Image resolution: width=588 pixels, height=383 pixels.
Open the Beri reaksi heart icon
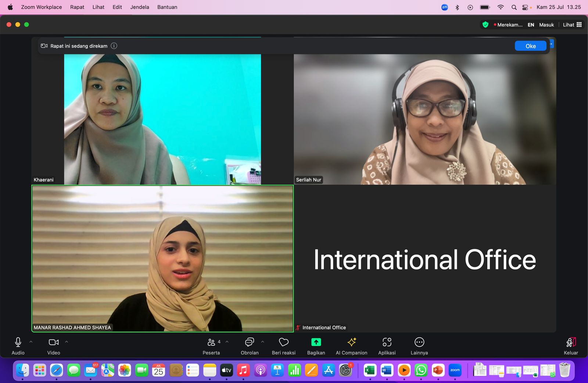point(283,343)
